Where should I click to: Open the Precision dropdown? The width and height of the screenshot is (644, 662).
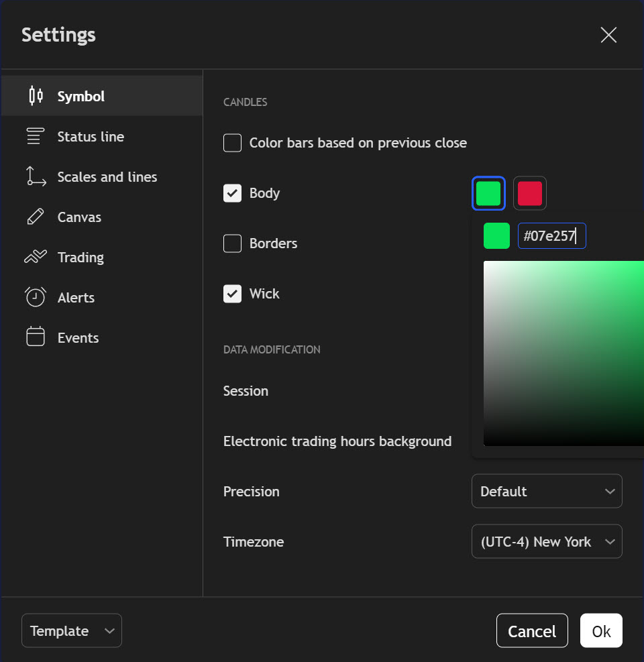click(x=547, y=491)
